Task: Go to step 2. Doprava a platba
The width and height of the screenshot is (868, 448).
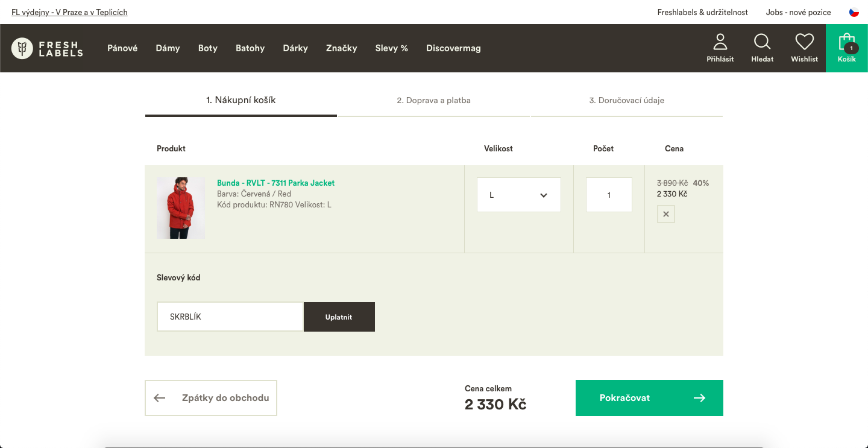Action: pos(434,100)
